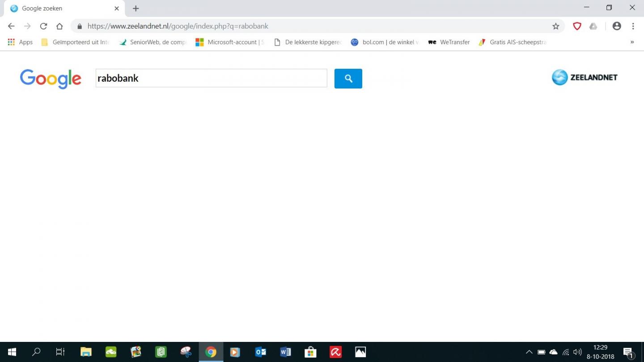Go back with the browser back arrow
Image resolution: width=644 pixels, height=362 pixels.
click(x=11, y=26)
